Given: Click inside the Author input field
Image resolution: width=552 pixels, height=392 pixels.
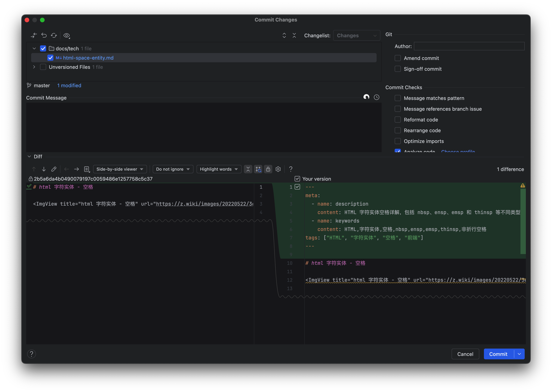Looking at the screenshot, I should [469, 46].
